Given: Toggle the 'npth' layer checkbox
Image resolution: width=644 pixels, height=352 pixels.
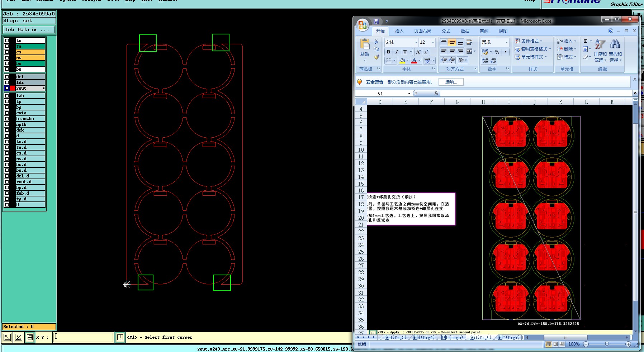Looking at the screenshot, I should pyautogui.click(x=7, y=124).
